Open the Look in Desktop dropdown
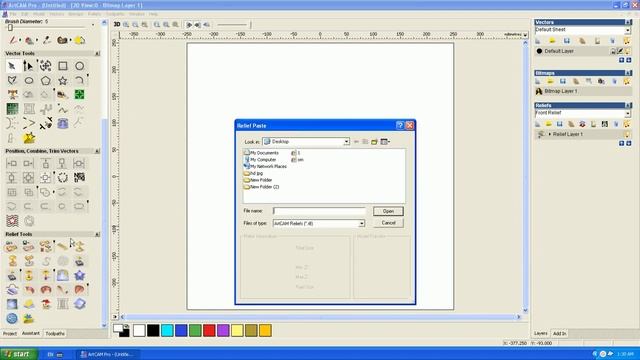This screenshot has height=360, width=640. click(x=346, y=142)
